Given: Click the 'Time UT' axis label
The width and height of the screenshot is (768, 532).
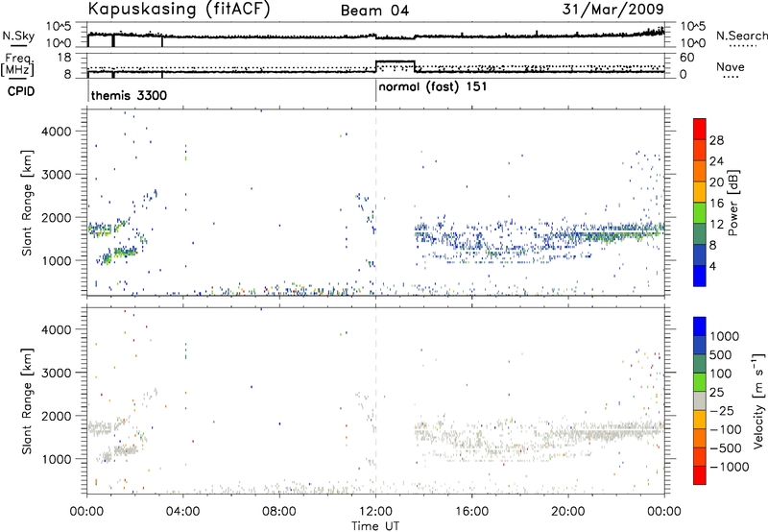Looking at the screenshot, I should tap(375, 525).
